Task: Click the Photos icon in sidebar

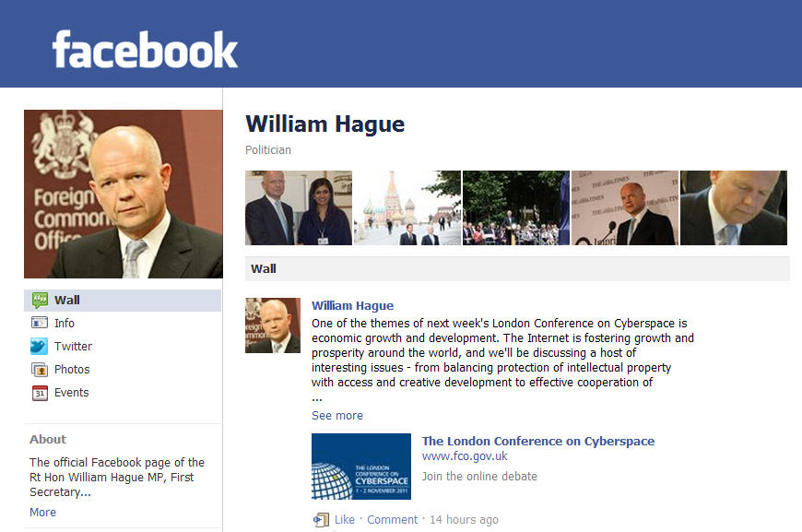Action: (x=40, y=370)
